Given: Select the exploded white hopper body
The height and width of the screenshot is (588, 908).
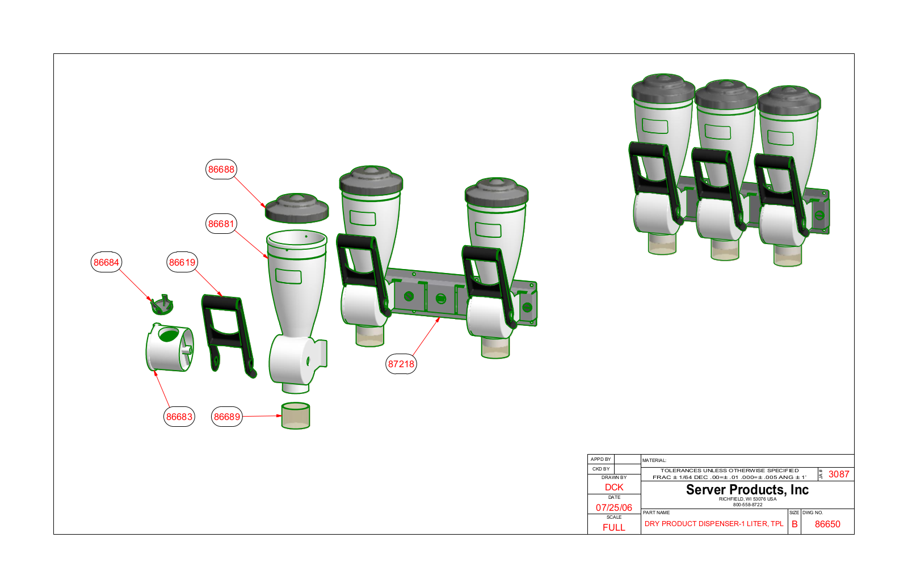Looking at the screenshot, I should [297, 311].
